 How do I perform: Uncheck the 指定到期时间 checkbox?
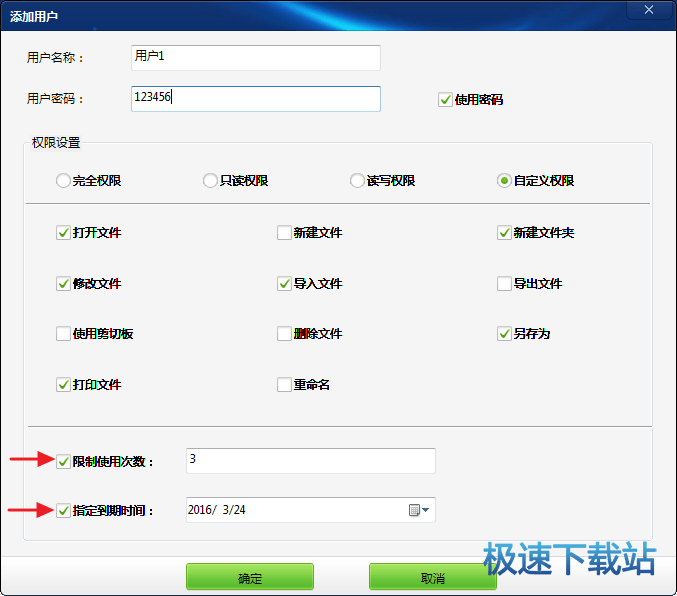pyautogui.click(x=63, y=511)
